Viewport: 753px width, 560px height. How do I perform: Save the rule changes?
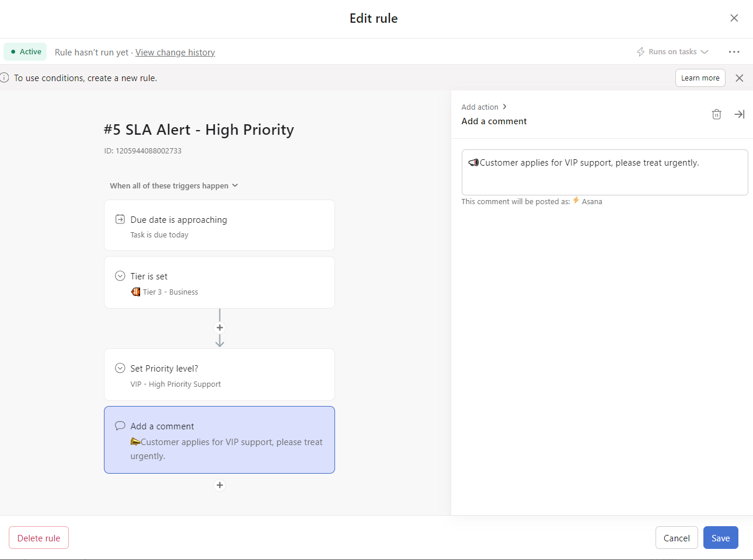click(x=720, y=537)
